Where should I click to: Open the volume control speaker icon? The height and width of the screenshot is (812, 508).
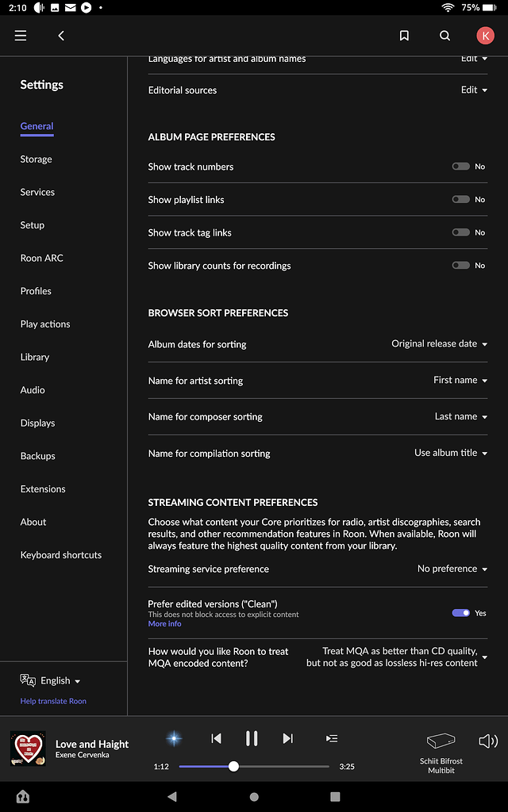coord(488,741)
